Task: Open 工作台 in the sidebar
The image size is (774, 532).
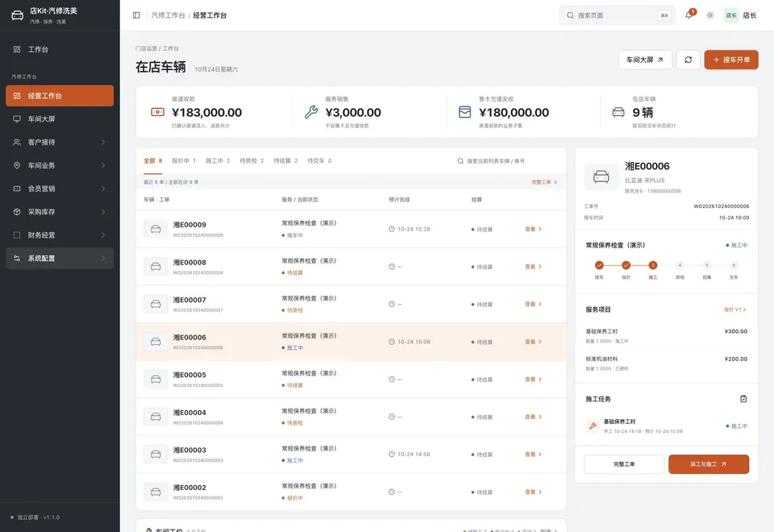Action: tap(60, 49)
